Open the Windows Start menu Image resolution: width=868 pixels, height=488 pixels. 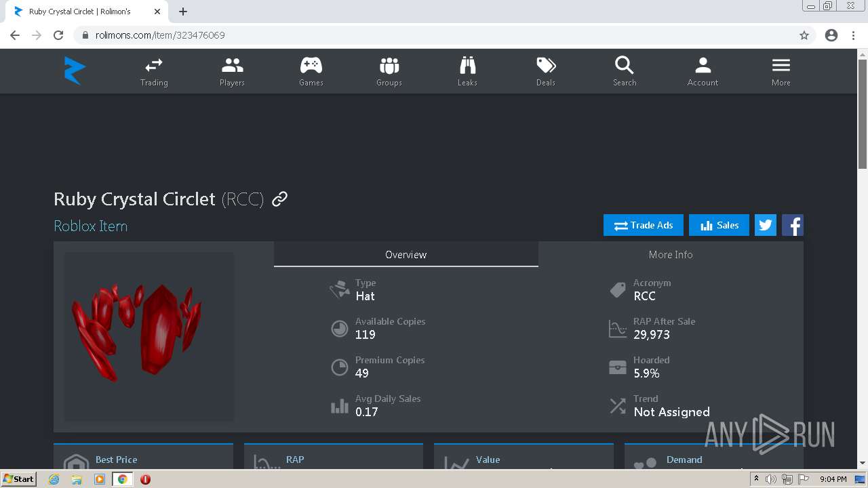pyautogui.click(x=19, y=479)
